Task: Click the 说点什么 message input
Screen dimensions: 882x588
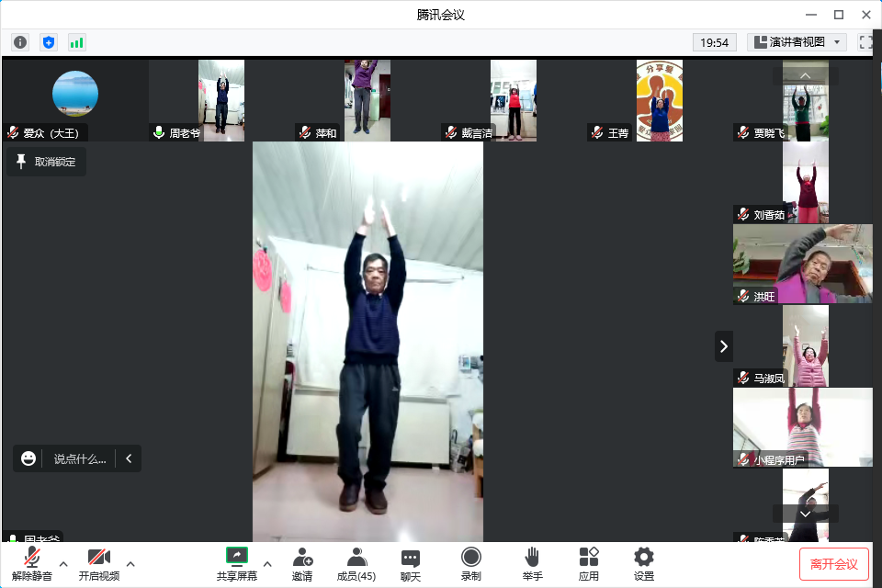Action: [79, 458]
